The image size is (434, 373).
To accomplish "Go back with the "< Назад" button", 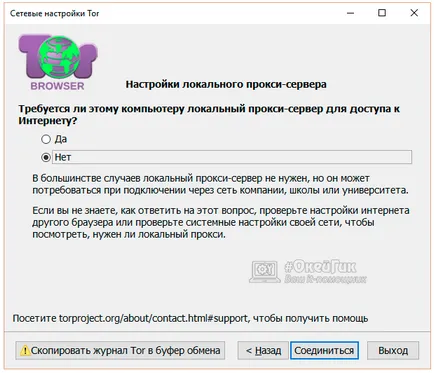I will click(263, 350).
